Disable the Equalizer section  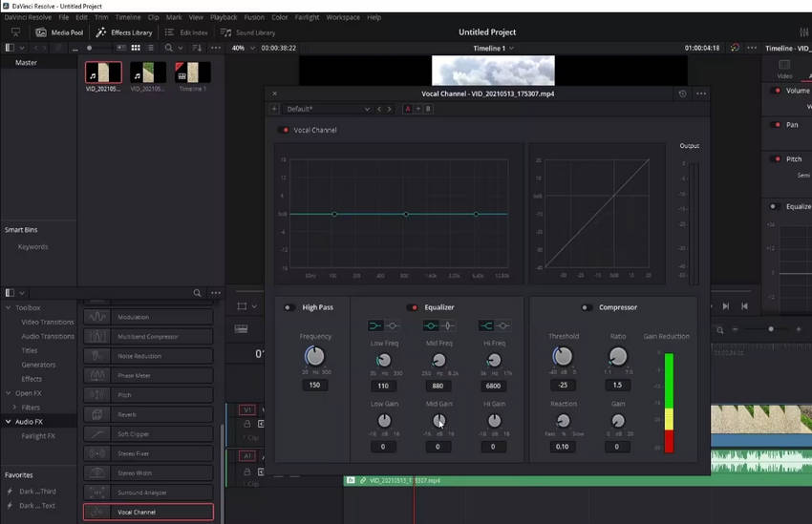[x=413, y=307]
